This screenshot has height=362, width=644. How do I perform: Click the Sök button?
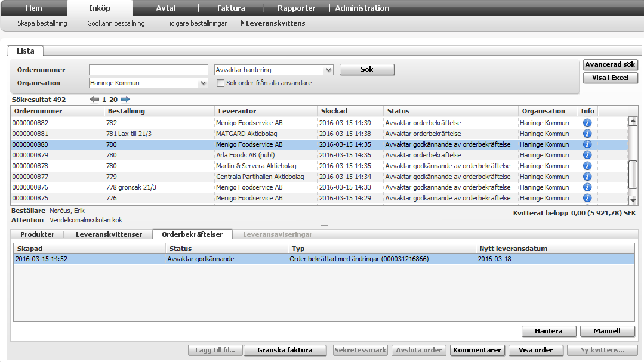pyautogui.click(x=367, y=69)
